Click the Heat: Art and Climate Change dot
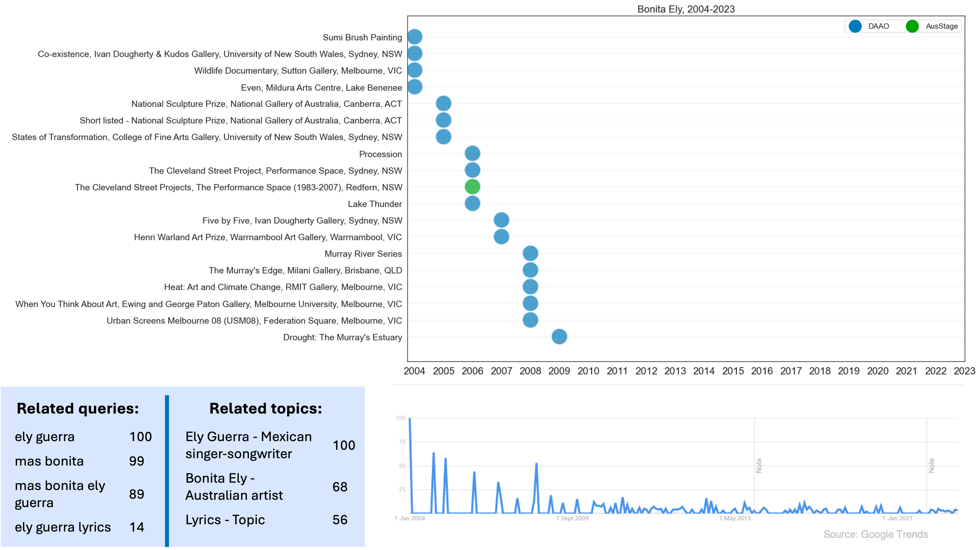Image resolution: width=980 pixels, height=550 pixels. [530, 287]
